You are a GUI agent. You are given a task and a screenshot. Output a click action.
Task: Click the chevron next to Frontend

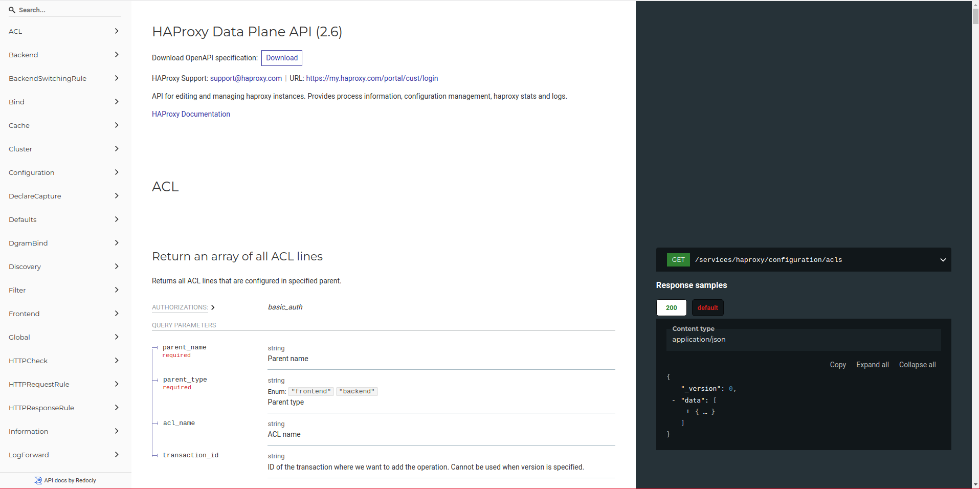117,314
